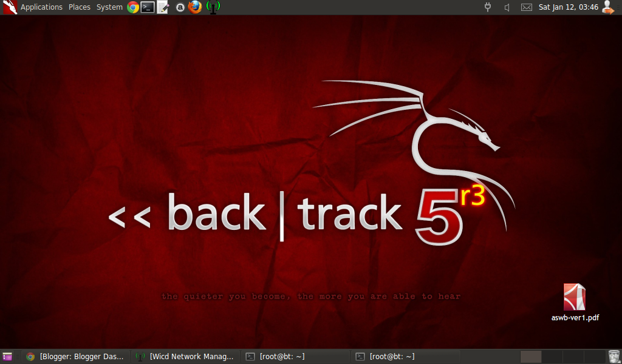Launch the Terminal from the top panel
This screenshot has height=364, width=622.
pyautogui.click(x=148, y=7)
